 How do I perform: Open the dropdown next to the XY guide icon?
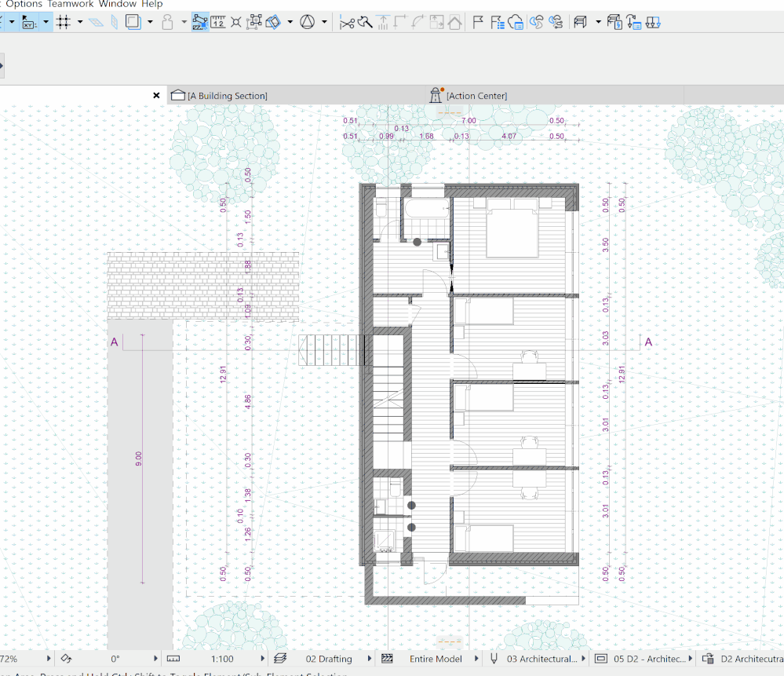click(46, 22)
